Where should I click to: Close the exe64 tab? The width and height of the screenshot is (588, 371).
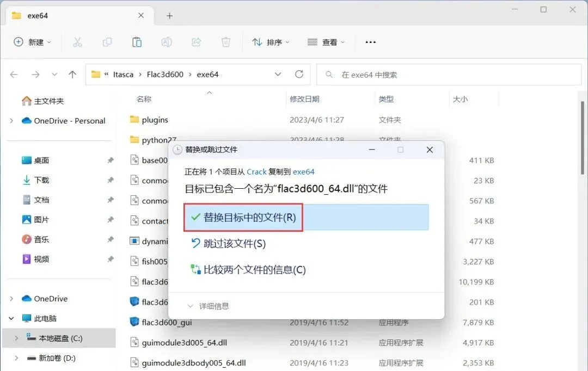(x=141, y=15)
